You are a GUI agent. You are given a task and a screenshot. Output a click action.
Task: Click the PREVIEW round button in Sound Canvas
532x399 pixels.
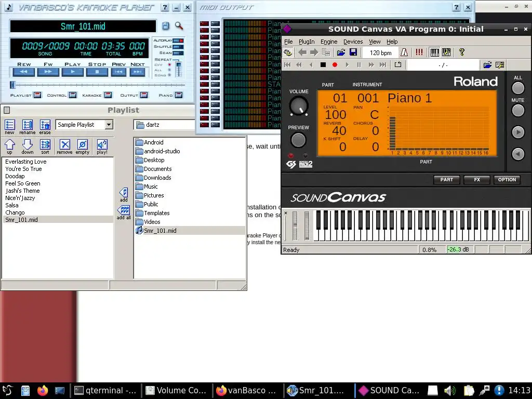(x=298, y=140)
